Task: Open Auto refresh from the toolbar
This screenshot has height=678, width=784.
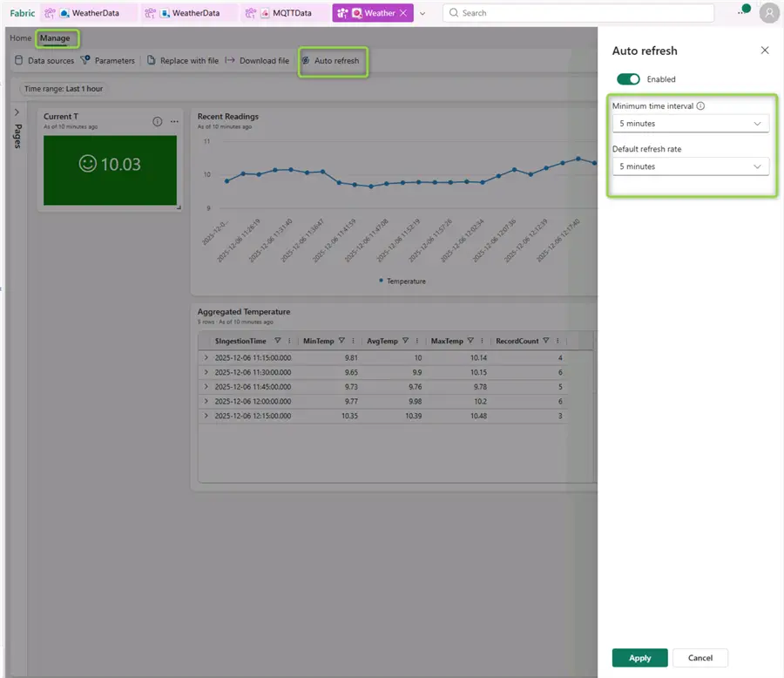Action: click(331, 60)
